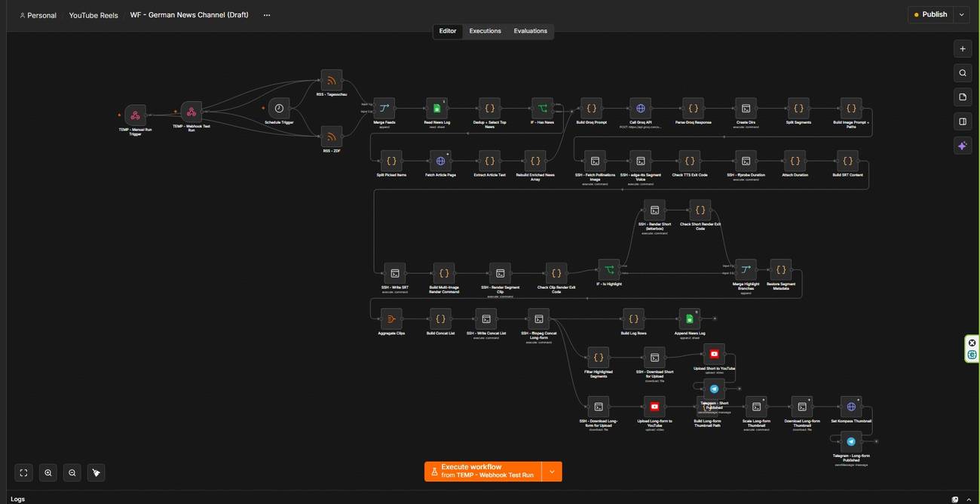Click the Merge Feeds node

[384, 108]
